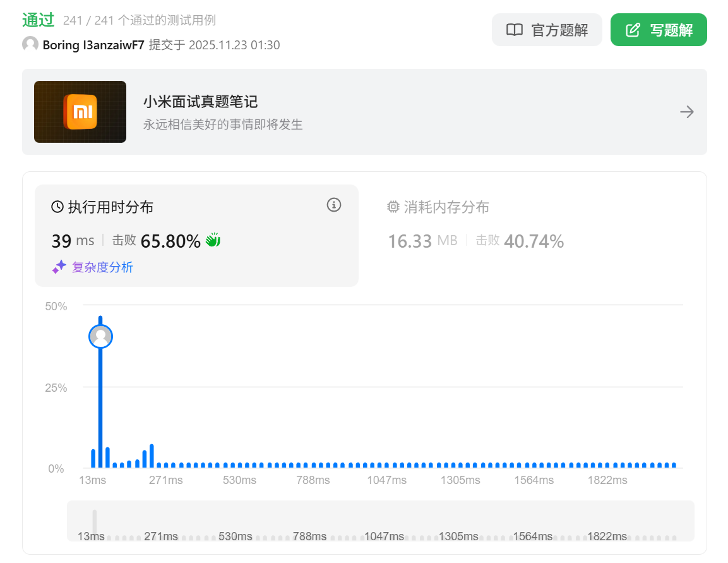
Task: Click the 永远相信美好的事情即将发生 subtitle
Action: 223,124
